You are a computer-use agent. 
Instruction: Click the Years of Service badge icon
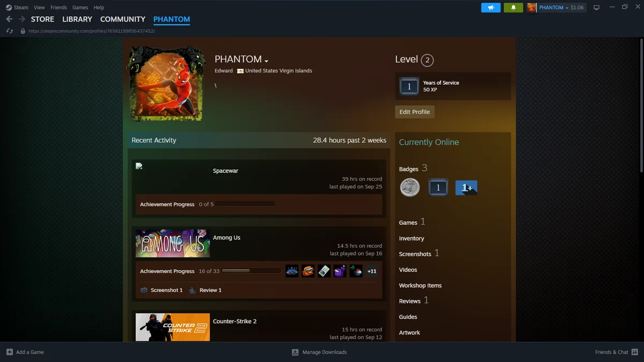tap(409, 86)
